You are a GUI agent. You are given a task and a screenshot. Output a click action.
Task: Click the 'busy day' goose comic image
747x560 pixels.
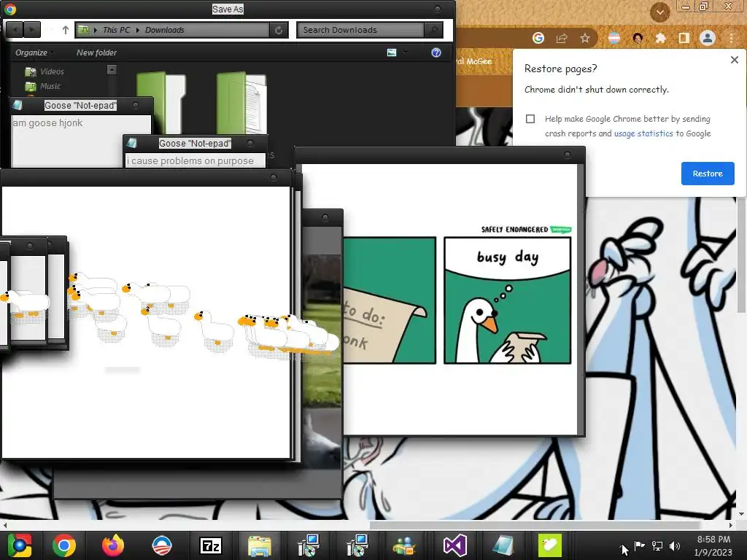click(x=507, y=300)
